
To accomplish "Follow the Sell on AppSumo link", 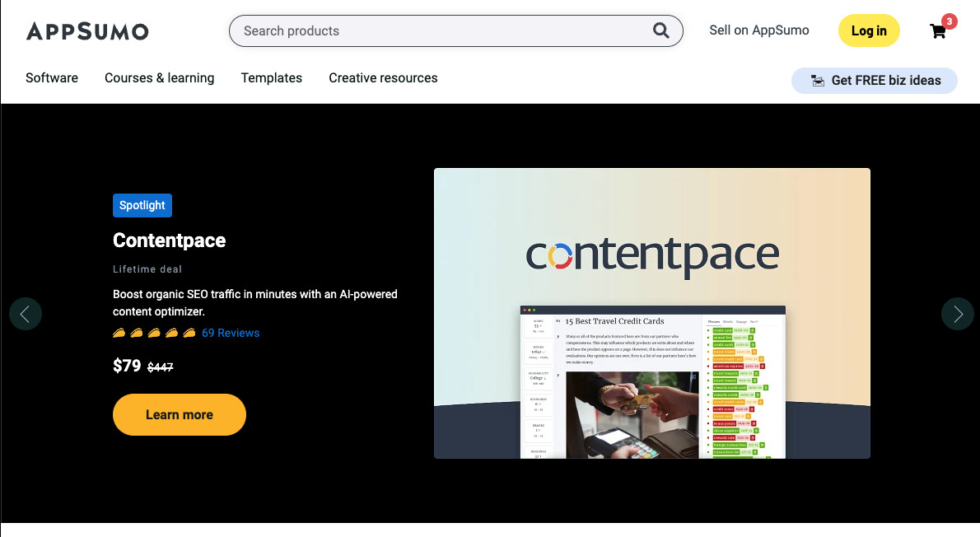I will coord(758,30).
